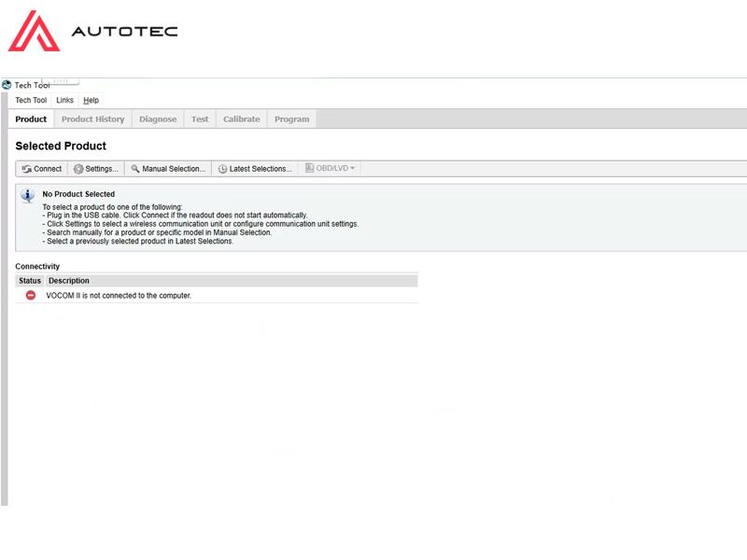Open Settings... dialog
The width and height of the screenshot is (747, 560).
click(x=96, y=169)
